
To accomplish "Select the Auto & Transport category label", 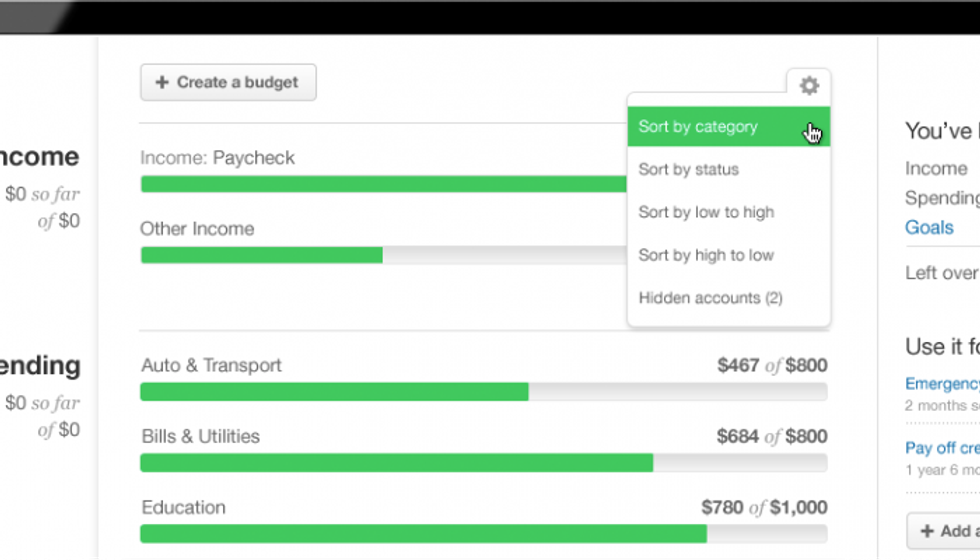I will point(211,366).
